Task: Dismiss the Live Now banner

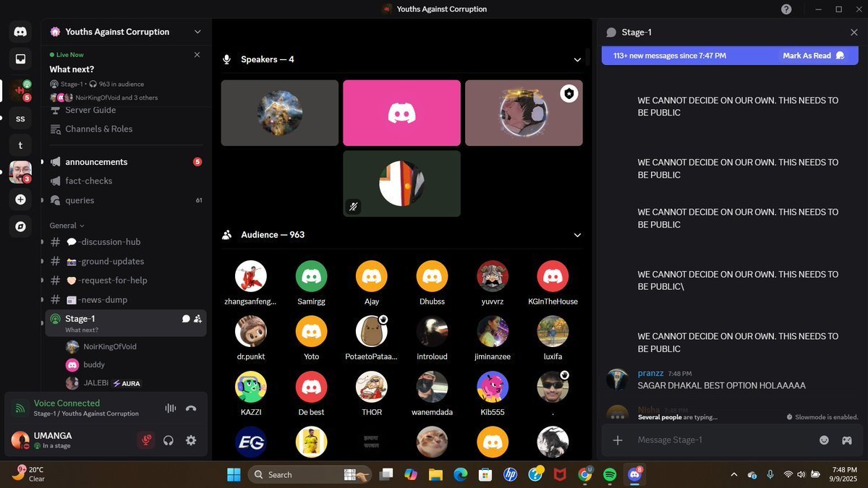Action: 197,55
